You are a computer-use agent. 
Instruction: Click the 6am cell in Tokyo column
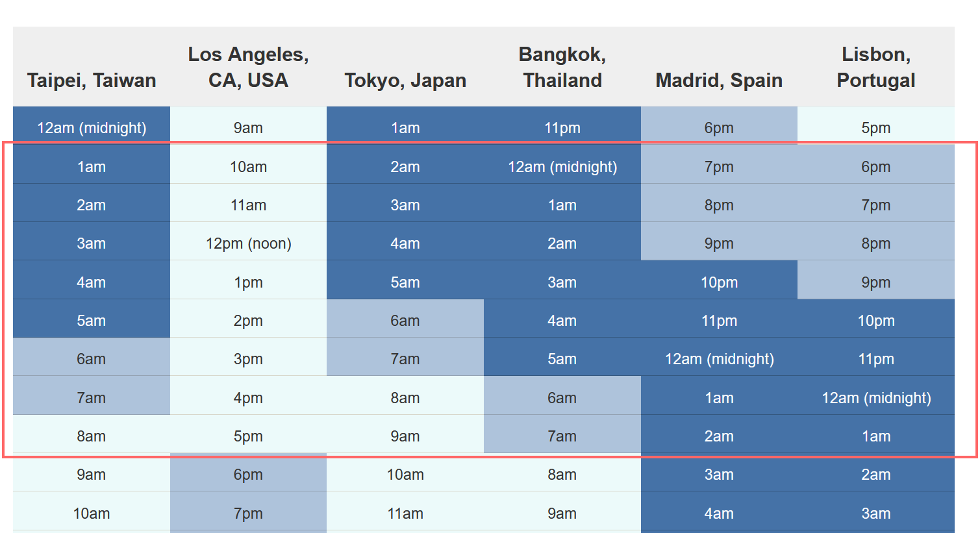point(405,321)
